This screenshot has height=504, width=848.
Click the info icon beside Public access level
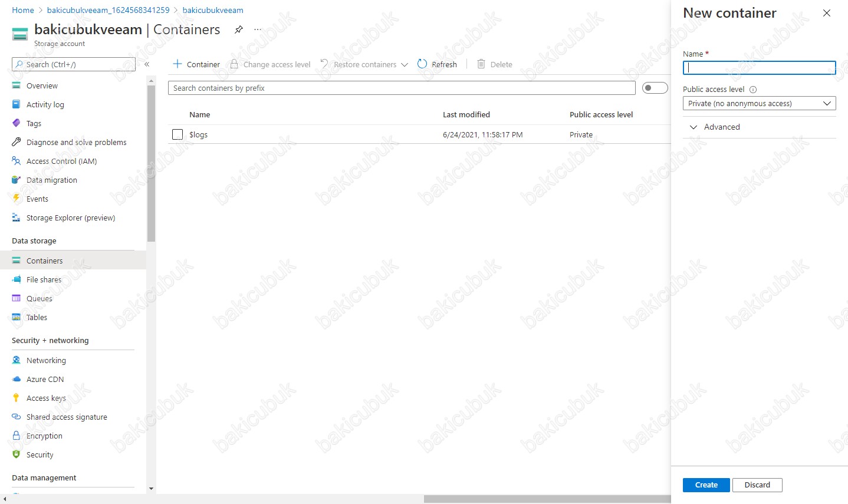pyautogui.click(x=753, y=90)
